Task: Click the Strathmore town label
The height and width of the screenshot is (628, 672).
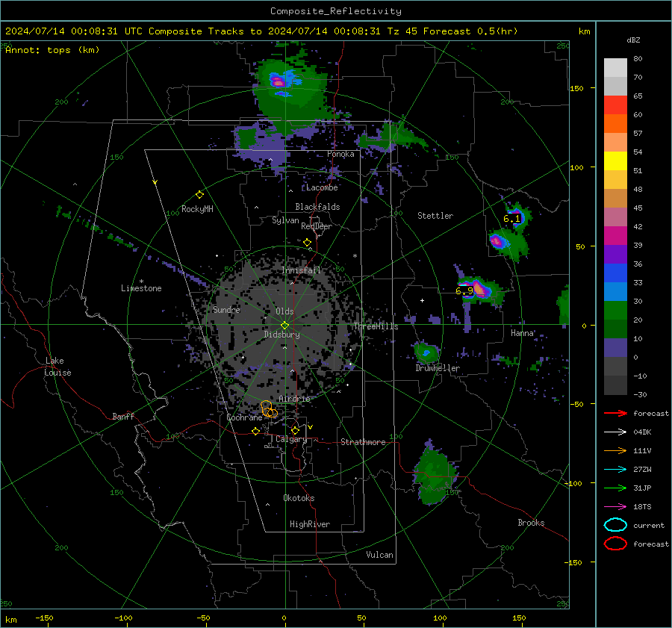Action: pyautogui.click(x=363, y=442)
